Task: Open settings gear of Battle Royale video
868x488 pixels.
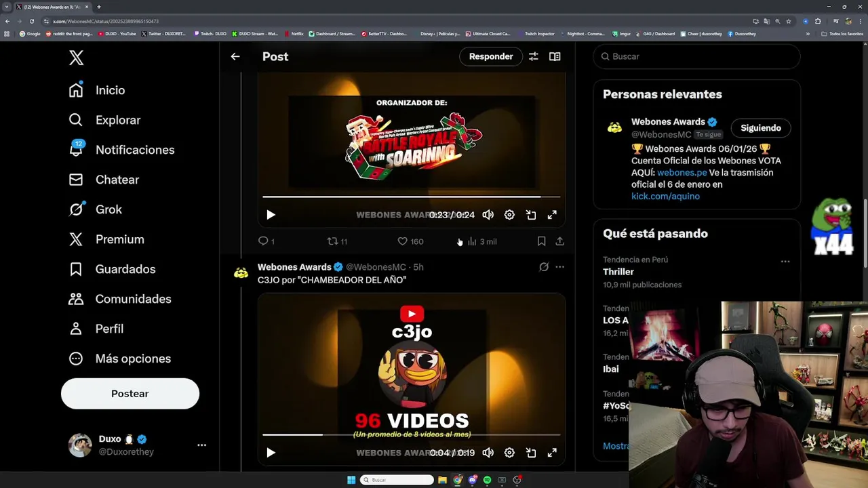Action: [x=509, y=215]
